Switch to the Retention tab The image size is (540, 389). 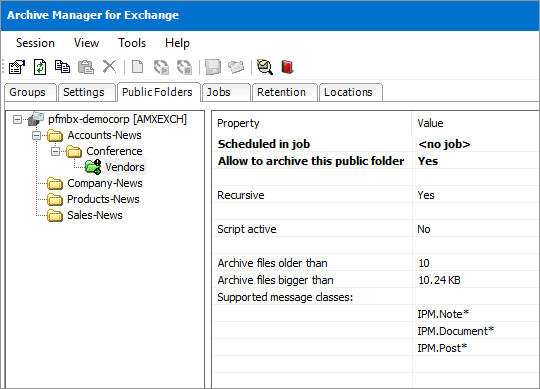pyautogui.click(x=281, y=92)
